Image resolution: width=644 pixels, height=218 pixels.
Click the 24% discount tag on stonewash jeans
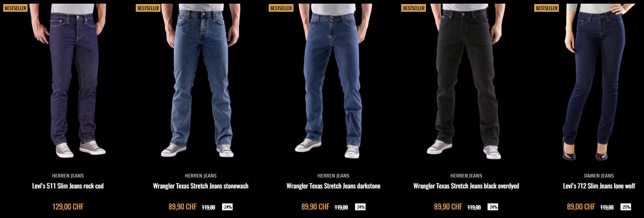pyautogui.click(x=227, y=207)
